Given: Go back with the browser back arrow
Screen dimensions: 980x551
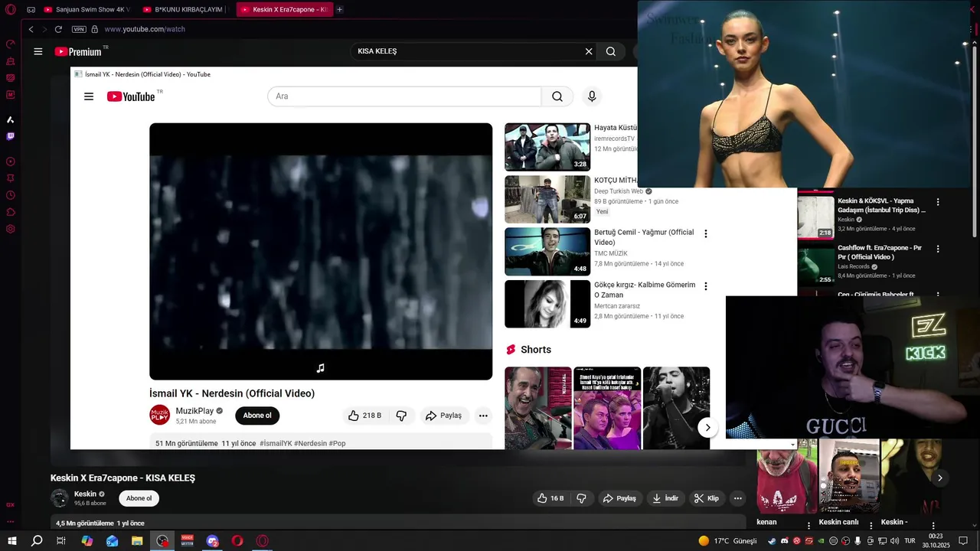Looking at the screenshot, I should (31, 29).
